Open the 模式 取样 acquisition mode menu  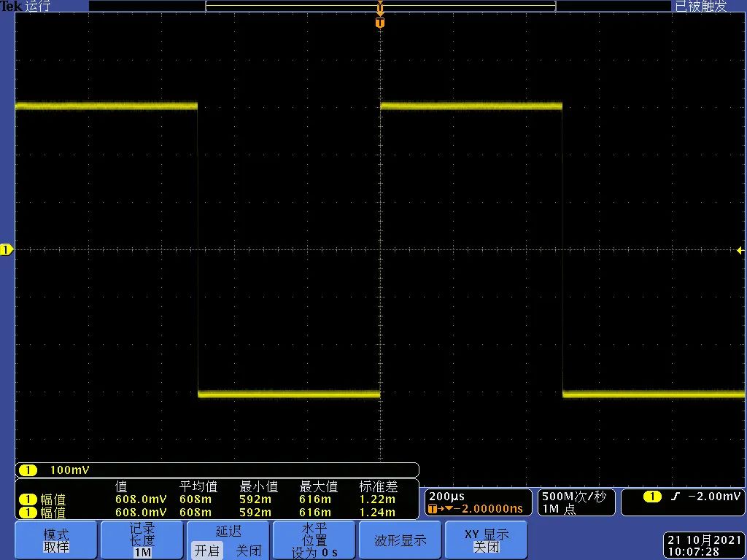click(55, 540)
